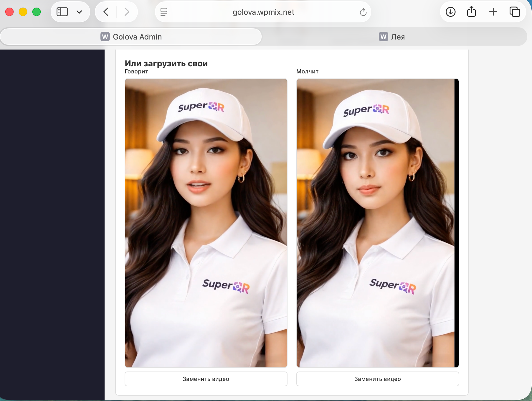Open the website settings icon beside the URL

tap(164, 12)
